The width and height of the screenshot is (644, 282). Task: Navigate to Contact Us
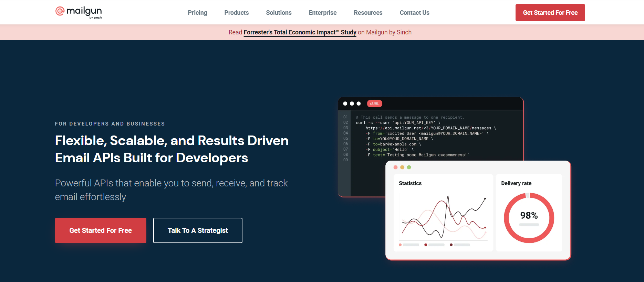pos(415,13)
